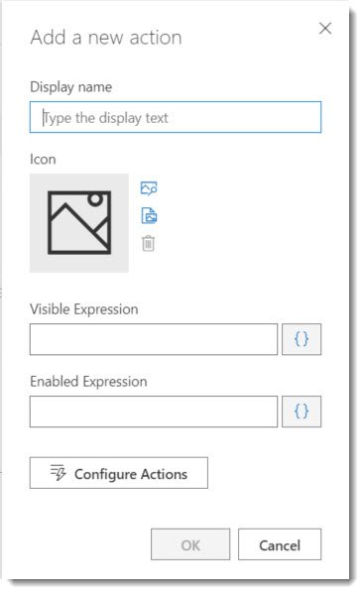Click the placeholder text Type the display text

(106, 118)
